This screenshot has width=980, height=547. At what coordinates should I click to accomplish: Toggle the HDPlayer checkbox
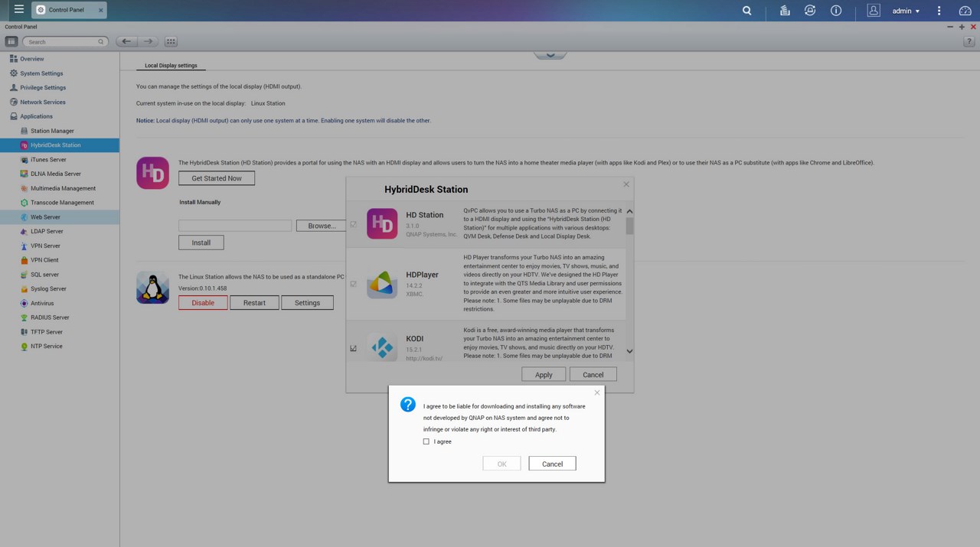[x=354, y=284]
